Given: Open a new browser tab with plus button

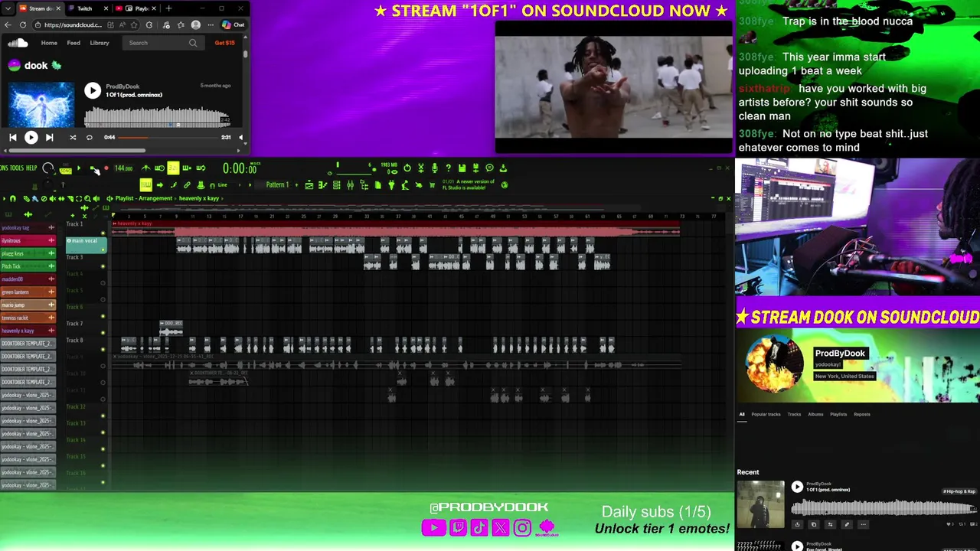Looking at the screenshot, I should point(168,8).
